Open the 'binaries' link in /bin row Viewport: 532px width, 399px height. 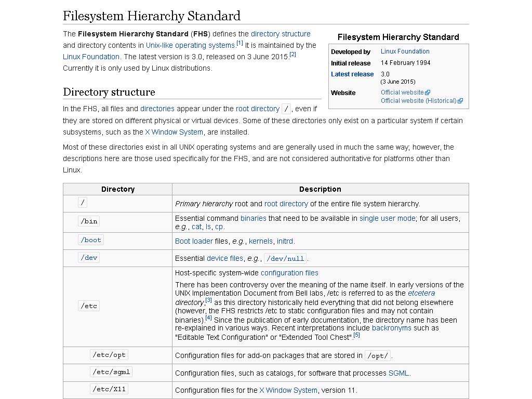(x=253, y=219)
